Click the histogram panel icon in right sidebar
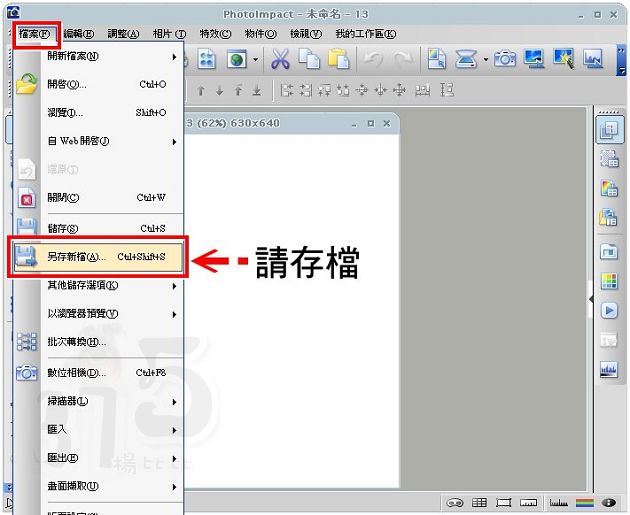 coord(609,370)
